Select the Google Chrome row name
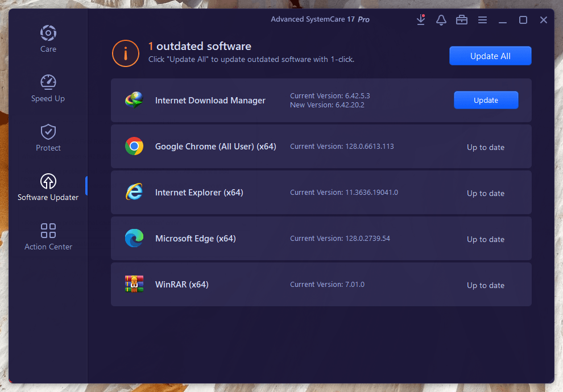The width and height of the screenshot is (563, 392). [x=216, y=147]
